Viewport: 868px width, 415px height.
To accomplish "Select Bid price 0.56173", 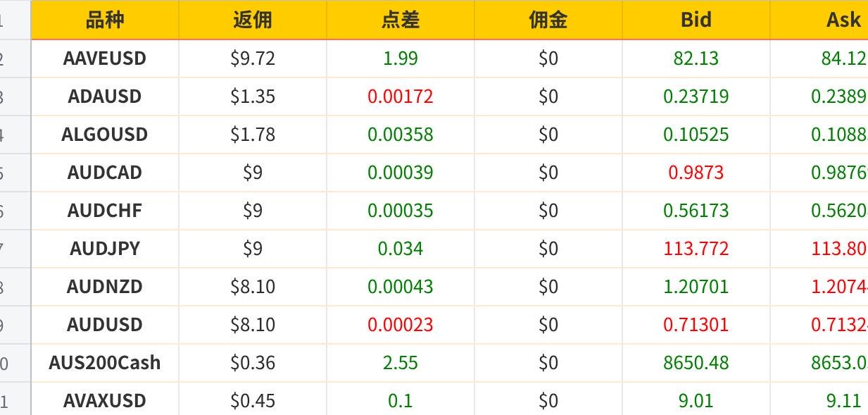I will [x=696, y=211].
